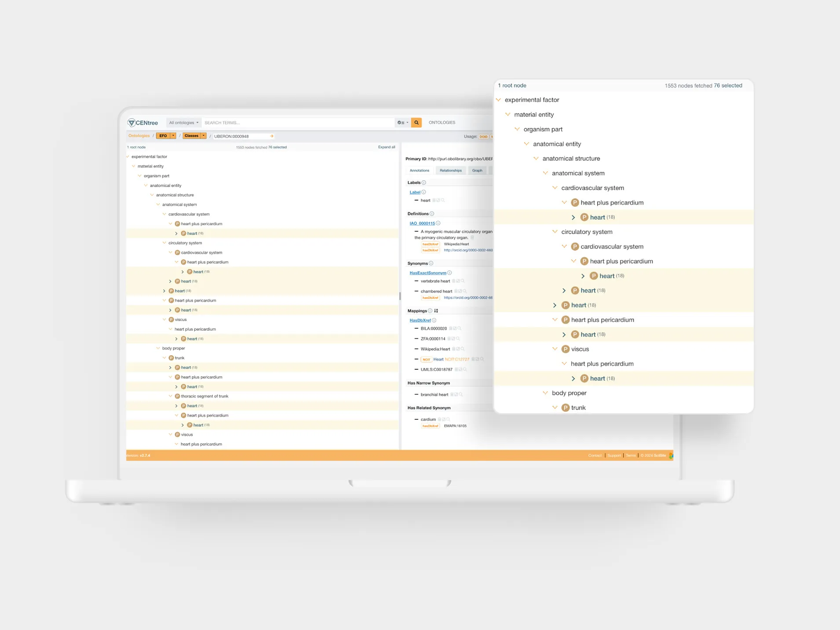
Task: Click Support in the footer
Action: click(614, 455)
